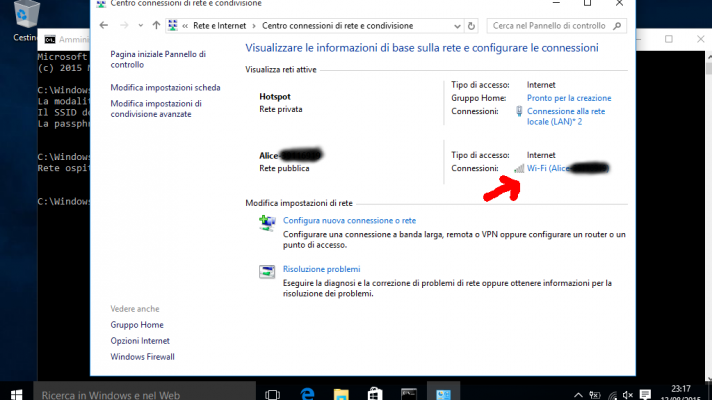Click 'Pronto per la creazione' link

point(569,98)
